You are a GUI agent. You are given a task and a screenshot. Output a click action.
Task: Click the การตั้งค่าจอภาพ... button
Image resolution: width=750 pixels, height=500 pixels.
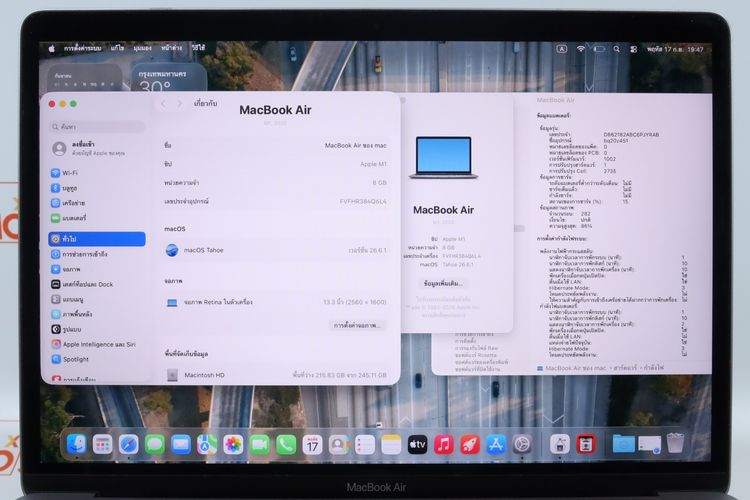tap(357, 325)
